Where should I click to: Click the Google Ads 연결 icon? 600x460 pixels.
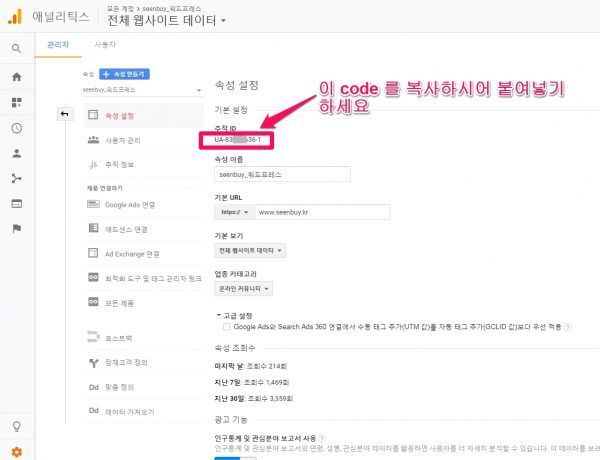[93, 204]
